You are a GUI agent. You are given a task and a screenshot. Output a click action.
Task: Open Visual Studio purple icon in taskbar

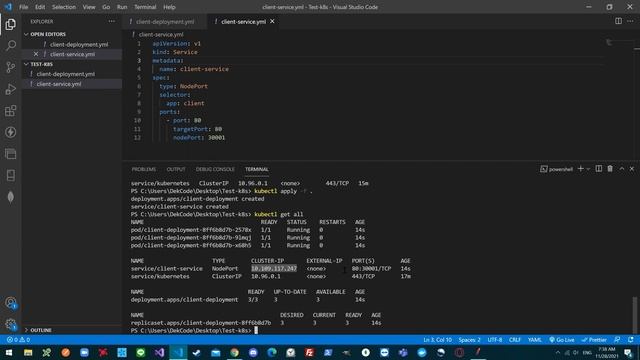coord(159,352)
